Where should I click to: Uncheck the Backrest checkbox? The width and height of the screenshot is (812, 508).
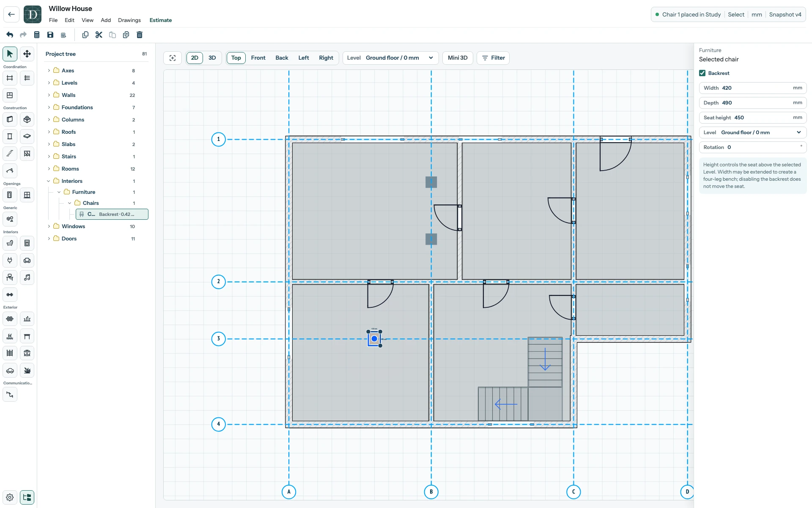tap(702, 73)
